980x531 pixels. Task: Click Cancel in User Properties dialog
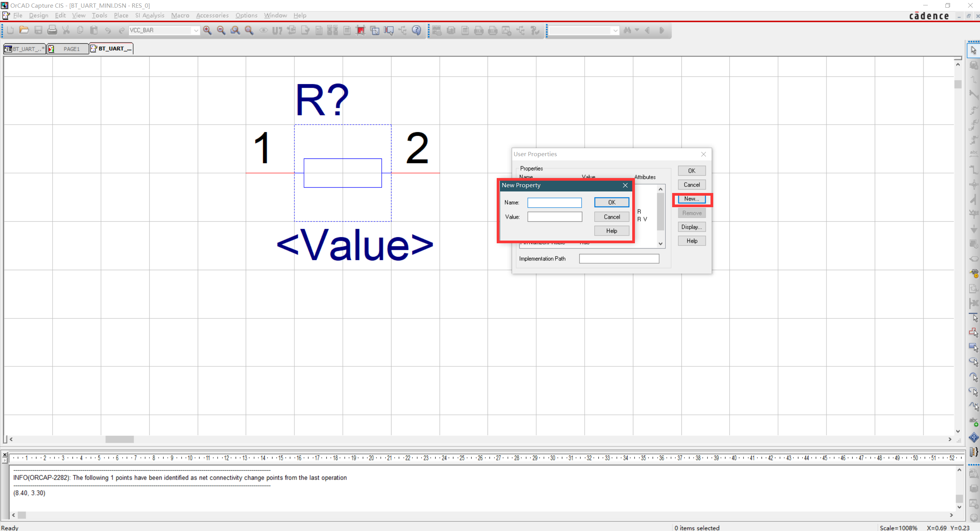[x=691, y=185]
